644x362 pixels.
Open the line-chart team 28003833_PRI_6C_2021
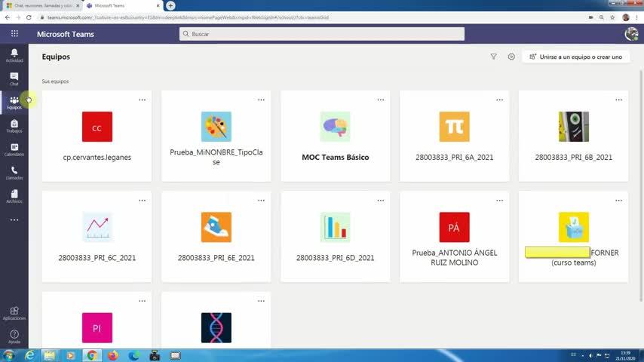[x=97, y=237]
